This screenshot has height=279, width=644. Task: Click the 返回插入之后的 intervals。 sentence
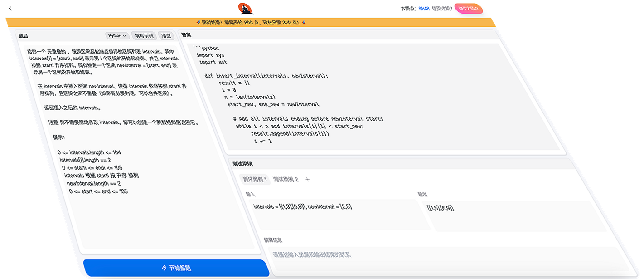click(x=72, y=108)
